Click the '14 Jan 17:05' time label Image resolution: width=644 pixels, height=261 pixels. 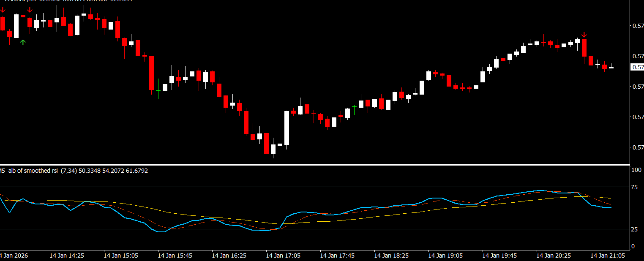point(283,256)
